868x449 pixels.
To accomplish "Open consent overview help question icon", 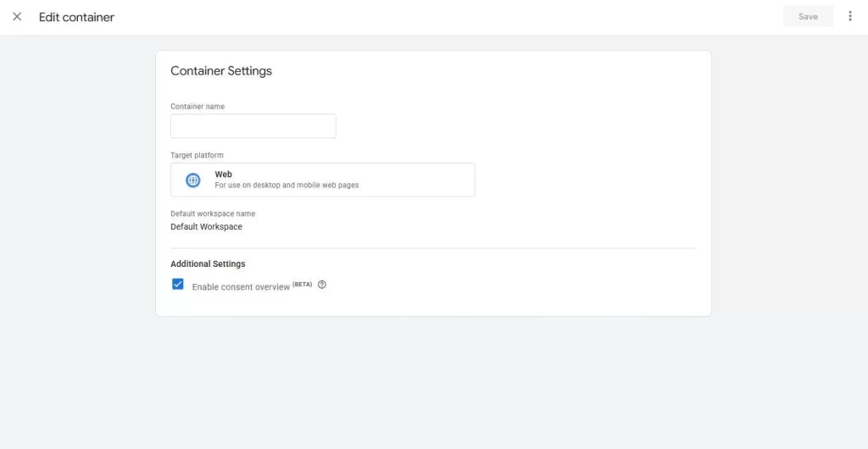I will [x=322, y=285].
